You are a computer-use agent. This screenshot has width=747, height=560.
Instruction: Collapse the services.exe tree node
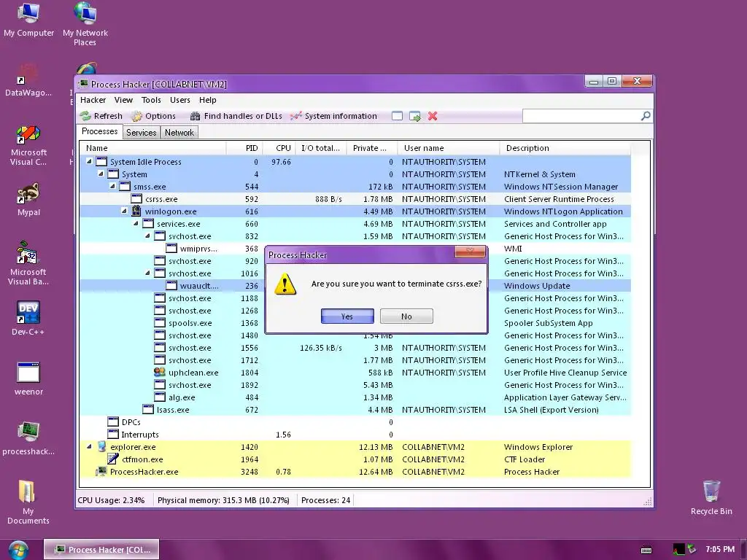tap(136, 223)
